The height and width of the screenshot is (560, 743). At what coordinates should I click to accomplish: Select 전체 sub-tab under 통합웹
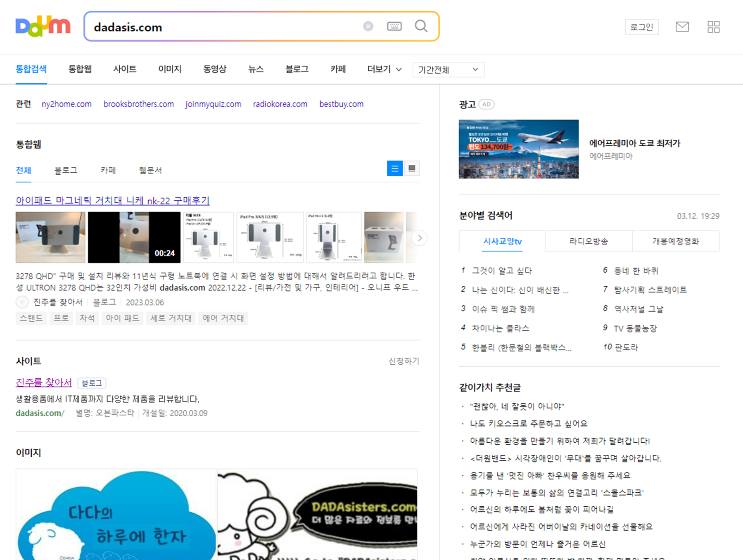click(24, 170)
